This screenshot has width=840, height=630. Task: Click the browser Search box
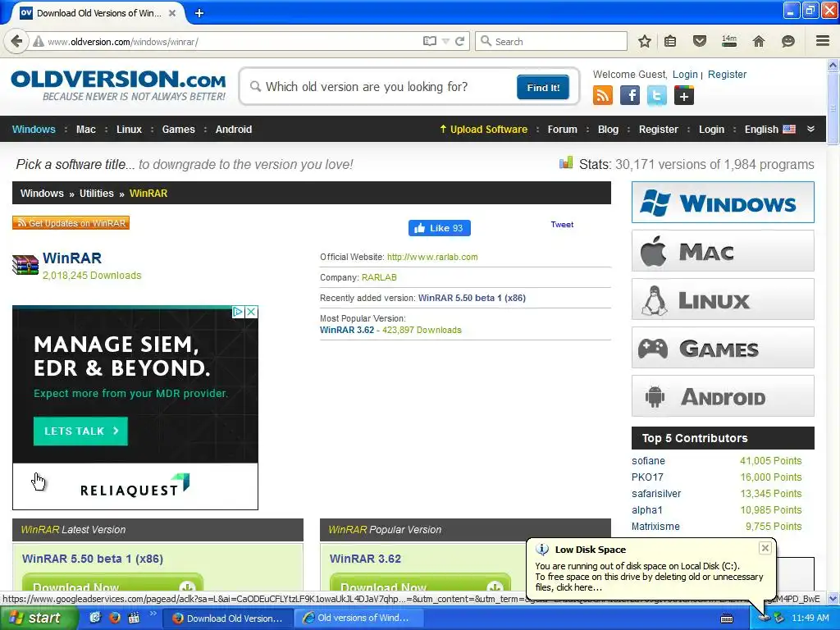click(550, 41)
